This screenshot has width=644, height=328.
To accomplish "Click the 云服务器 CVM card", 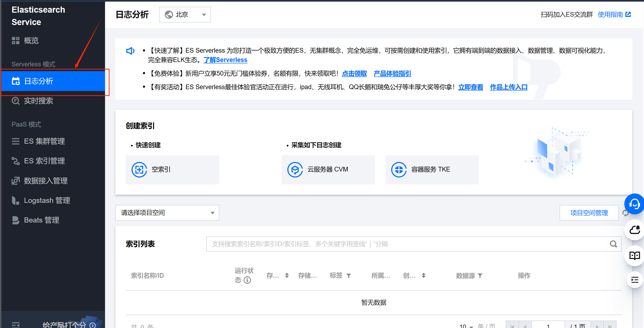I will tap(328, 170).
